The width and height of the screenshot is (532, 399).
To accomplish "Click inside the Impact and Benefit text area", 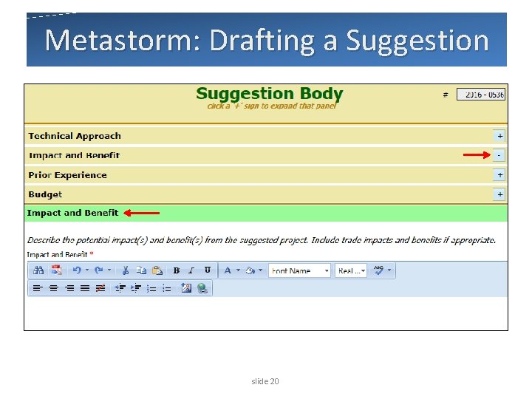I will point(266,313).
